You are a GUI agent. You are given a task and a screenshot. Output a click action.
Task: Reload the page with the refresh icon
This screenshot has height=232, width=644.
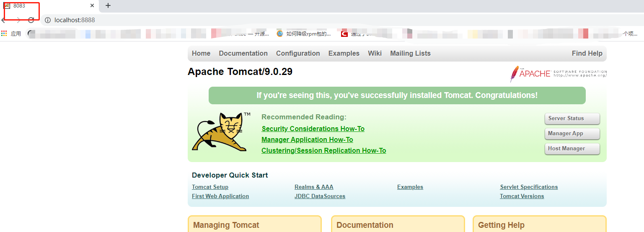coord(31,20)
